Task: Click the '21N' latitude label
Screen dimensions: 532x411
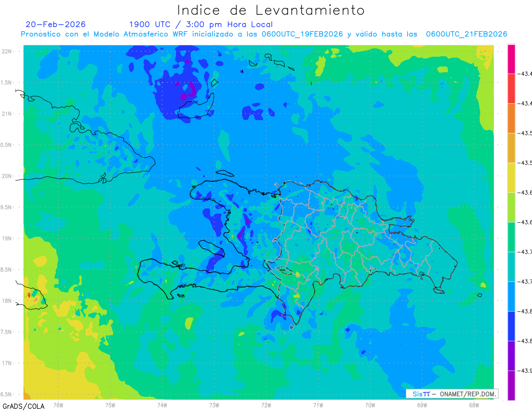Action: pos(7,114)
